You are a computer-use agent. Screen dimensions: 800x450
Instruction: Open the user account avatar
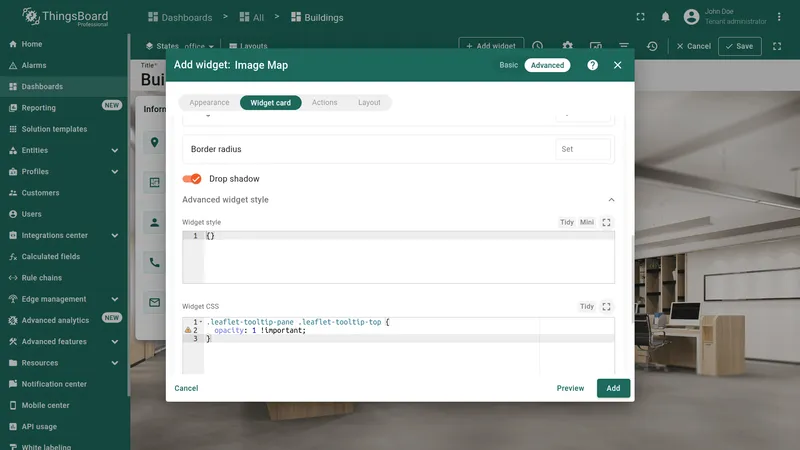(691, 17)
